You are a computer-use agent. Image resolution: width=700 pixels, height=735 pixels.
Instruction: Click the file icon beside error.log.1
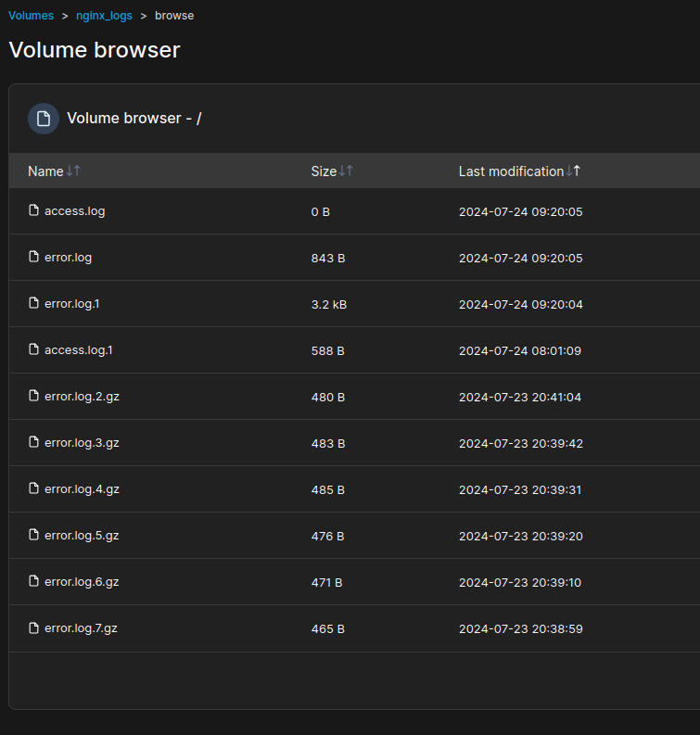click(34, 303)
